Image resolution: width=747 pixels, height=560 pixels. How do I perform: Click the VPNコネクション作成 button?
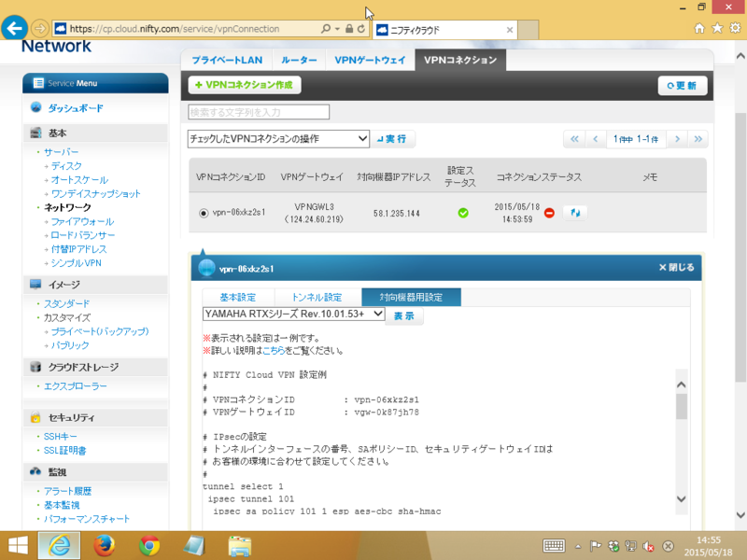[x=245, y=85]
